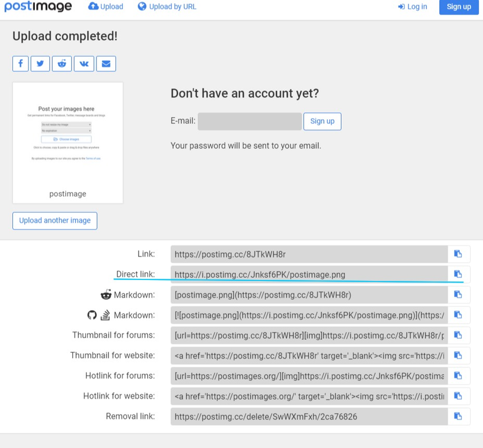
Task: Click the Log in link
Action: coord(412,7)
